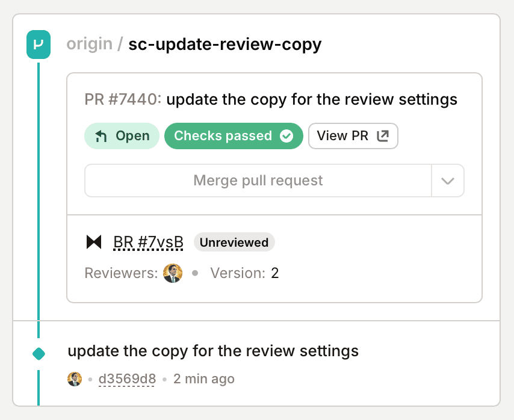This screenshot has height=420, width=514.
Task: Click the Checks passed status badge
Action: [233, 136]
